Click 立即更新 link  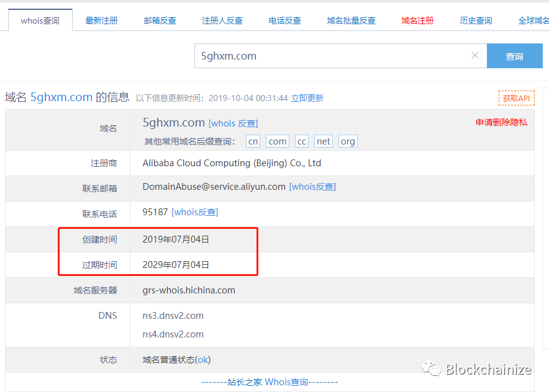click(x=307, y=98)
